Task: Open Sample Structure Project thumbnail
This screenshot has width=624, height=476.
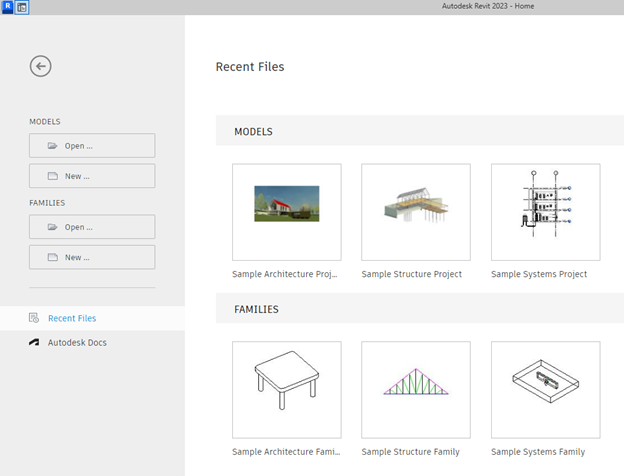Action: [416, 211]
